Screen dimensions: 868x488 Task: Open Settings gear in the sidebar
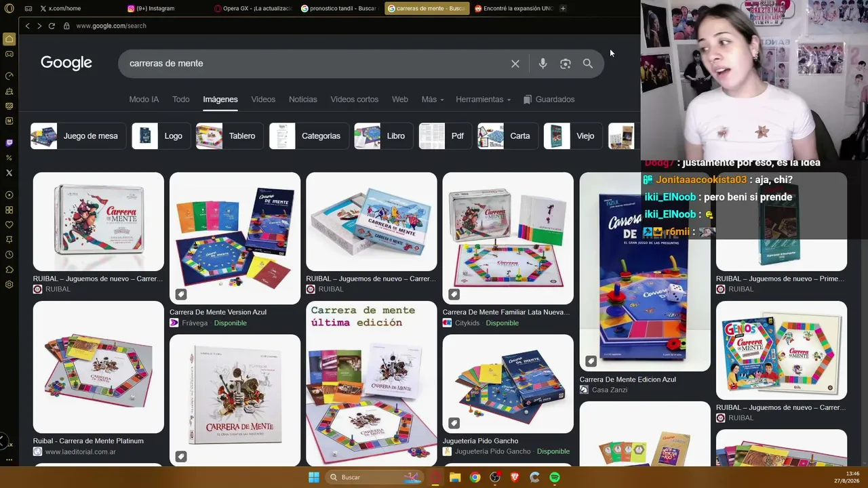(9, 285)
